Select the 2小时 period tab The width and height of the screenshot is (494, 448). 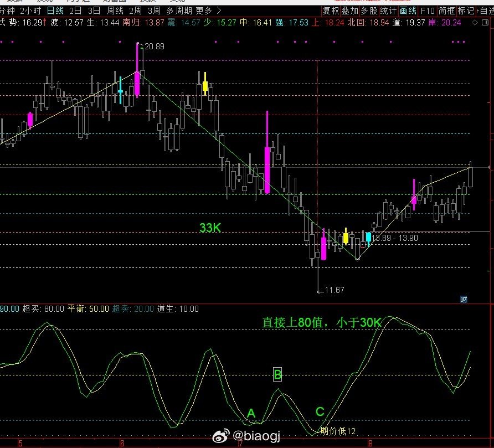tap(30, 11)
